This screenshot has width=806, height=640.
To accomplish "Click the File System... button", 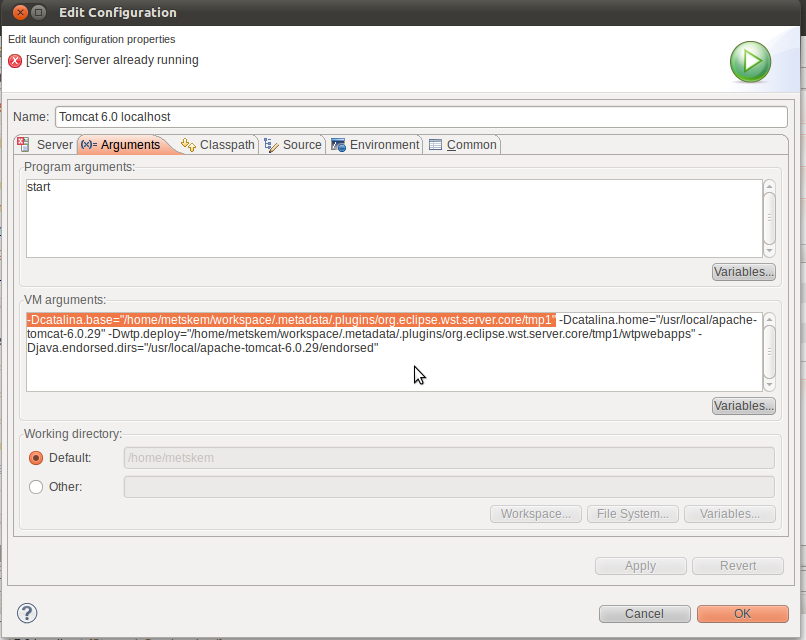I will (633, 514).
